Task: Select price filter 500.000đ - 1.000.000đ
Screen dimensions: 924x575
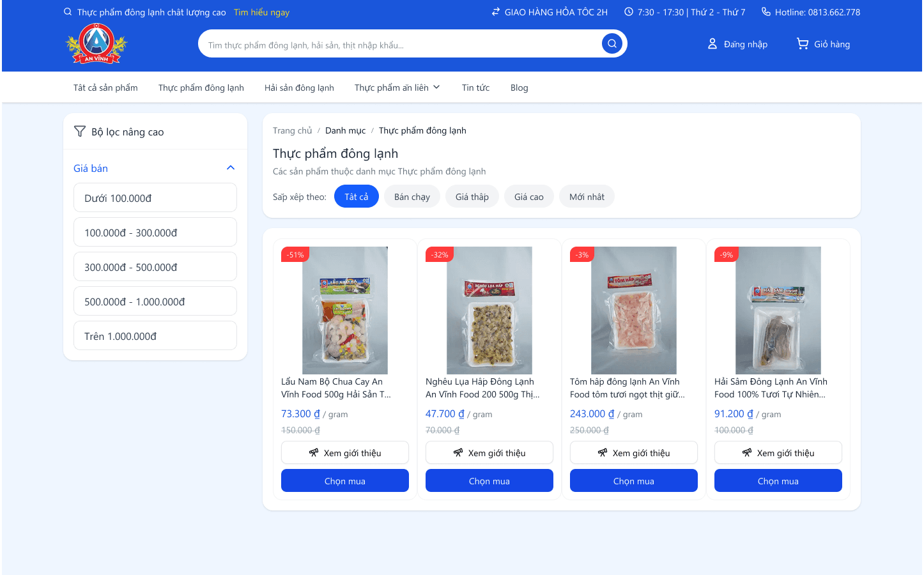Action: pyautogui.click(x=155, y=301)
